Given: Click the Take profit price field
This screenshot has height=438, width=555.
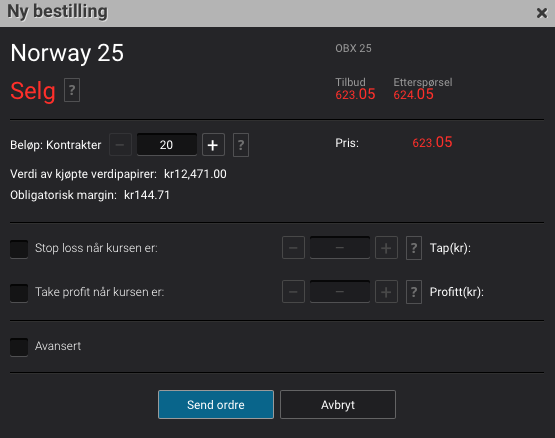Looking at the screenshot, I should click(340, 292).
